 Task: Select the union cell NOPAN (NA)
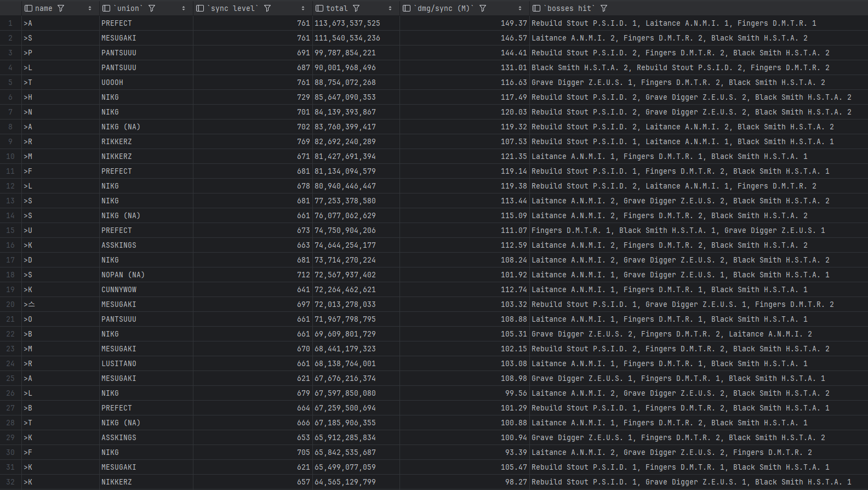coord(146,275)
